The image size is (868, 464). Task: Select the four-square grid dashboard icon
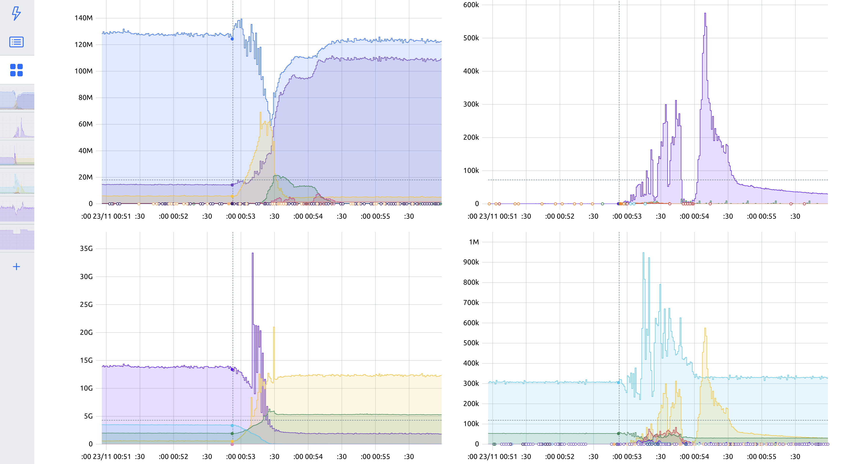click(16, 70)
